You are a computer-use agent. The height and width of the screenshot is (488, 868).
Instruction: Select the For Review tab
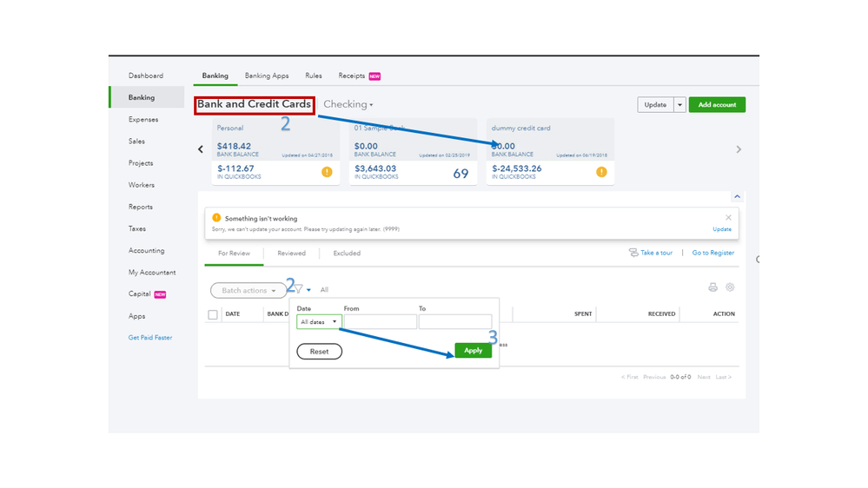(234, 254)
